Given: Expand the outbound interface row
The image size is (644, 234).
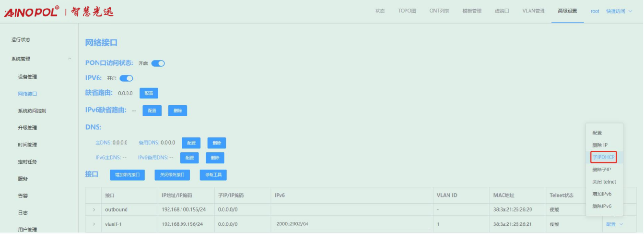Looking at the screenshot, I should tap(94, 210).
